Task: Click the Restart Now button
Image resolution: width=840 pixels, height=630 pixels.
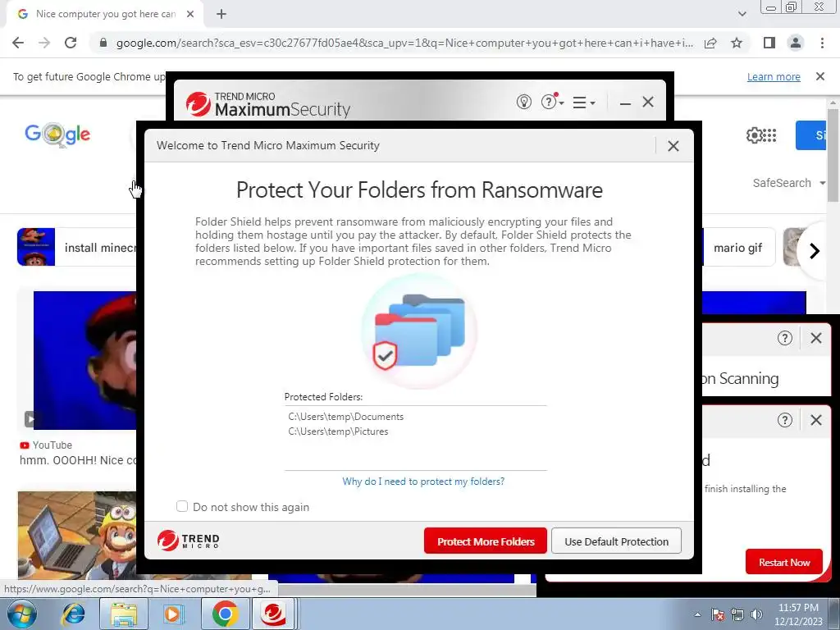Action: [x=783, y=562]
